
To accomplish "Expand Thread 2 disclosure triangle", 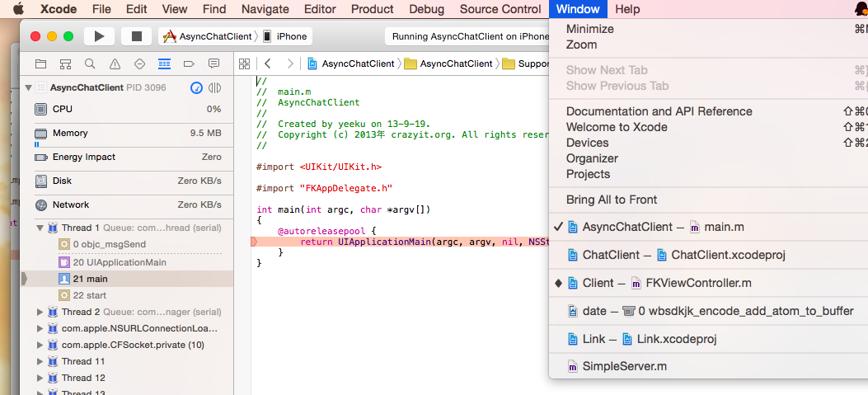I will [40, 312].
